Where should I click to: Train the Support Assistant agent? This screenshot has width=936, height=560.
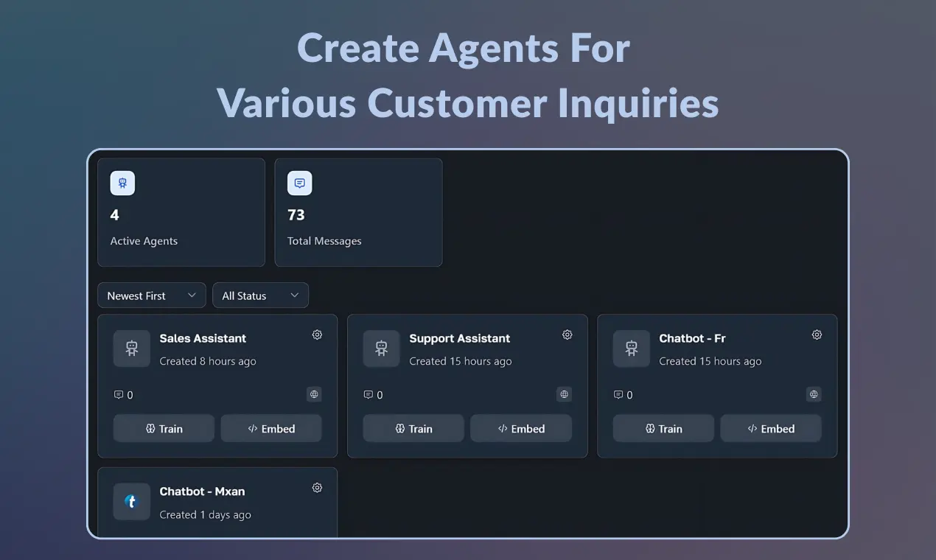coord(413,428)
